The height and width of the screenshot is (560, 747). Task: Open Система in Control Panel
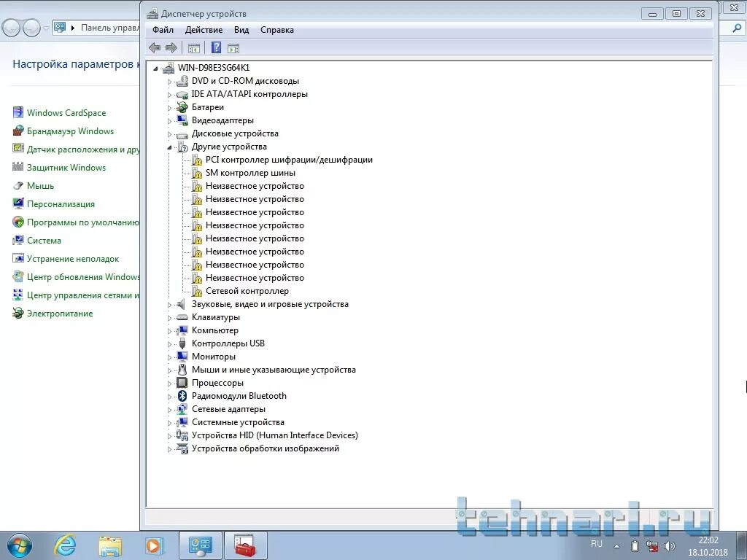(44, 241)
